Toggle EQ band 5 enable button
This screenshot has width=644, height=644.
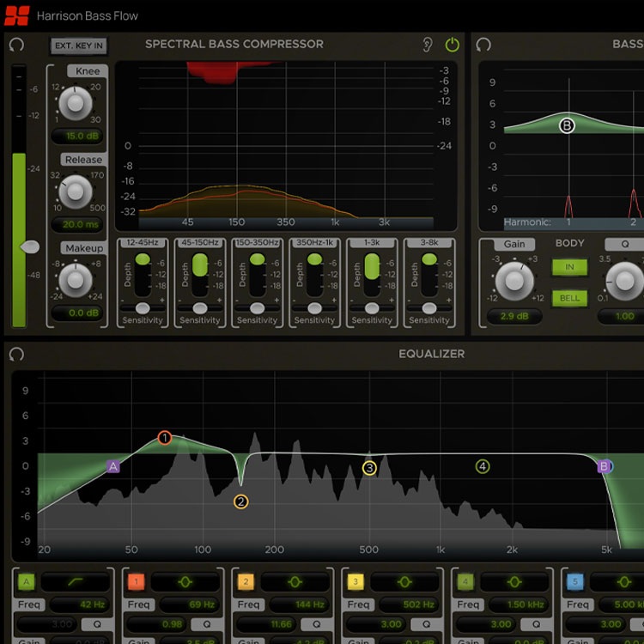[x=574, y=581]
